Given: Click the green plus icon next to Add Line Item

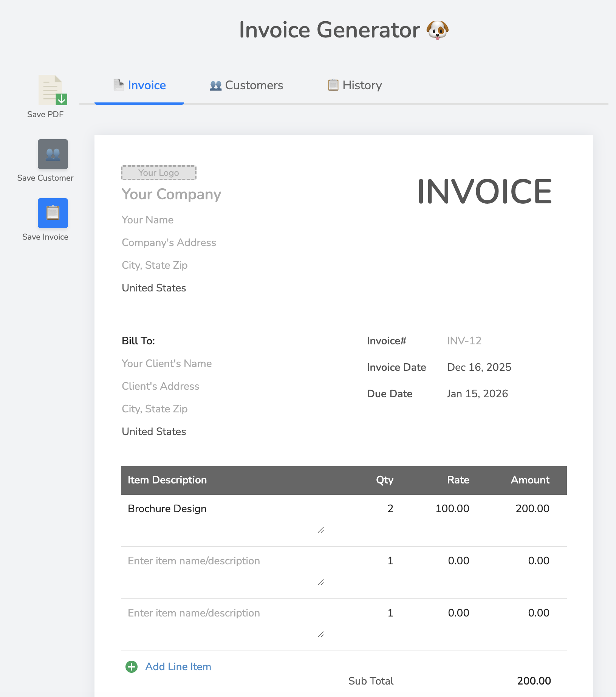Looking at the screenshot, I should click(x=131, y=666).
